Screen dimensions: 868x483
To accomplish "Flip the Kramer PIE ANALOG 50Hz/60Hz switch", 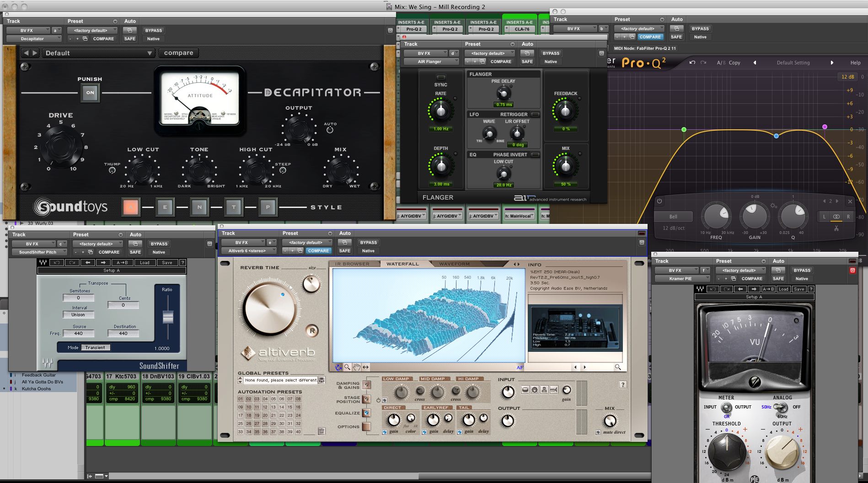I will [782, 407].
